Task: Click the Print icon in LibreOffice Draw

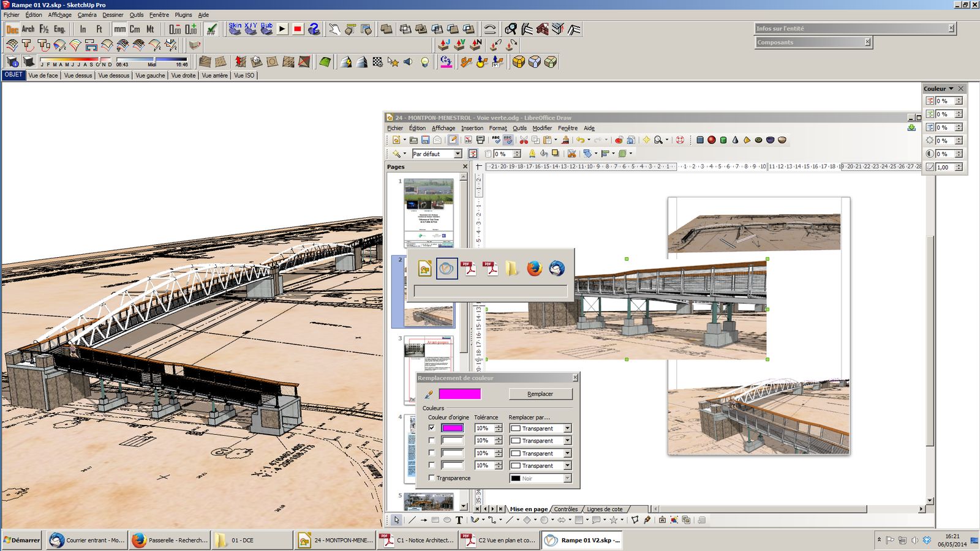Action: coord(481,140)
